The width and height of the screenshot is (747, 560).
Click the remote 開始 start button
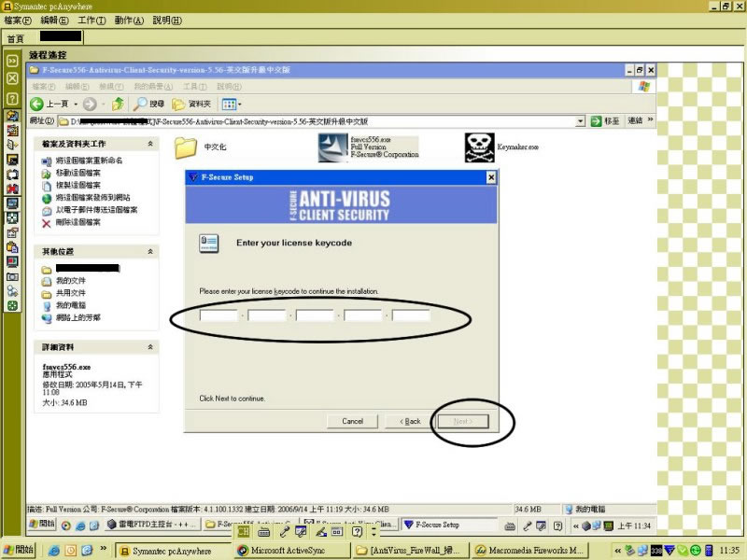[42, 525]
